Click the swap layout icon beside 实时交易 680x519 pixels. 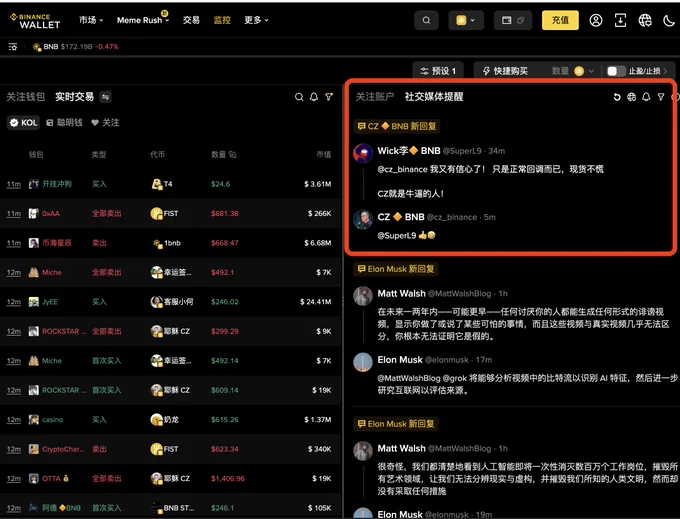pyautogui.click(x=105, y=97)
